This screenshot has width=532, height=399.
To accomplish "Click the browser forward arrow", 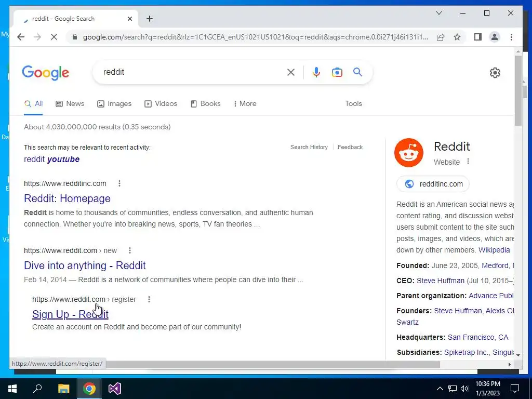I will coord(37,37).
